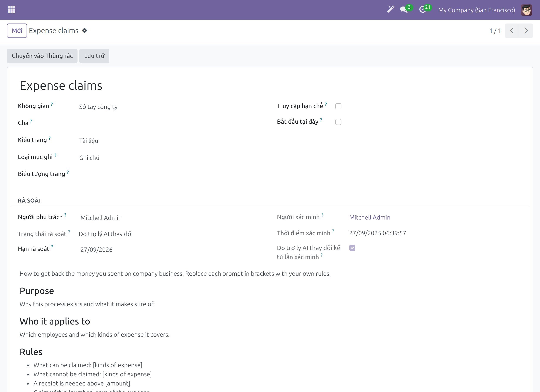Click the Mới button
This screenshot has width=540, height=392.
pyautogui.click(x=17, y=30)
